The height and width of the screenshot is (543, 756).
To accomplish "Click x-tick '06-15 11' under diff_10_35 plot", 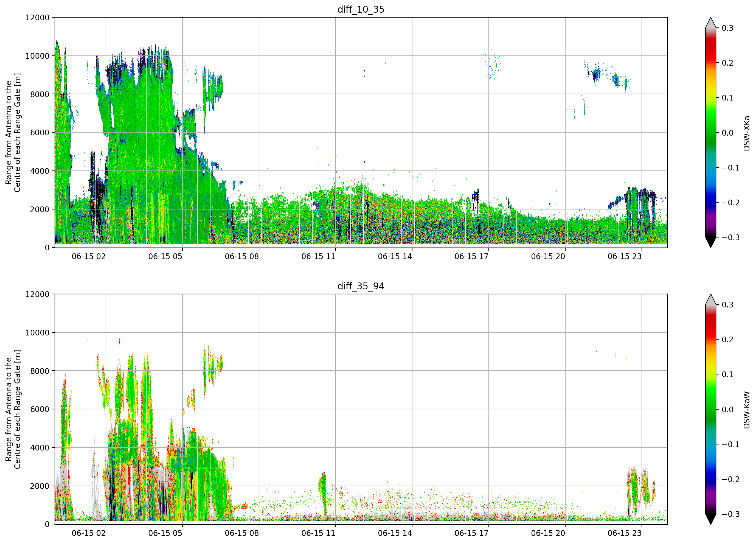I will [x=318, y=256].
